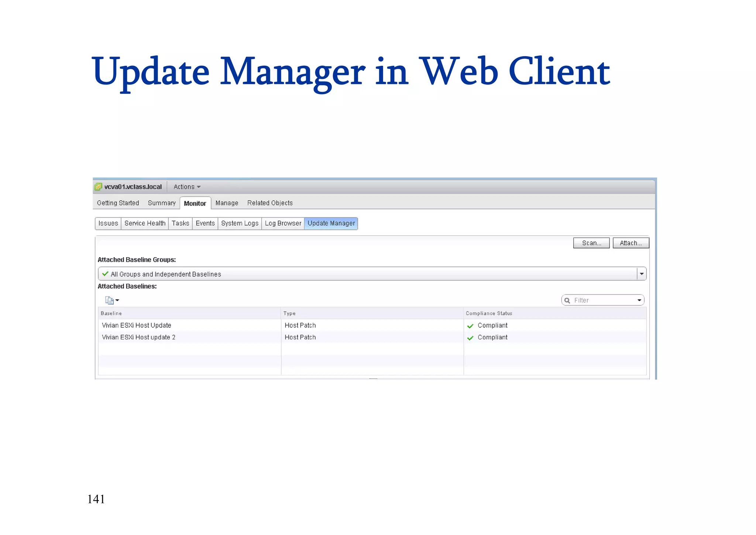Click 'Host Patch' in the update 2 row
Image resolution: width=756 pixels, height=535 pixels.
pyautogui.click(x=300, y=337)
